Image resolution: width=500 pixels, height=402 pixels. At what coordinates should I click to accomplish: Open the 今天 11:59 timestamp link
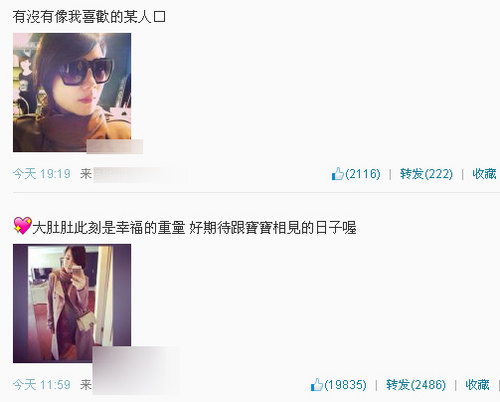click(42, 385)
